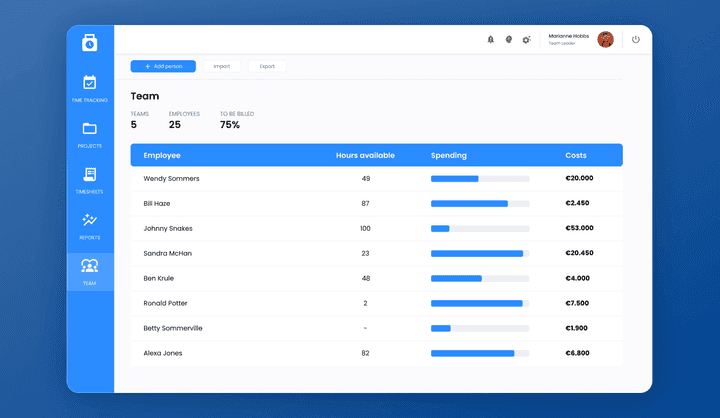
Task: Click hours value 100 for Johnny Snakes
Action: (365, 229)
